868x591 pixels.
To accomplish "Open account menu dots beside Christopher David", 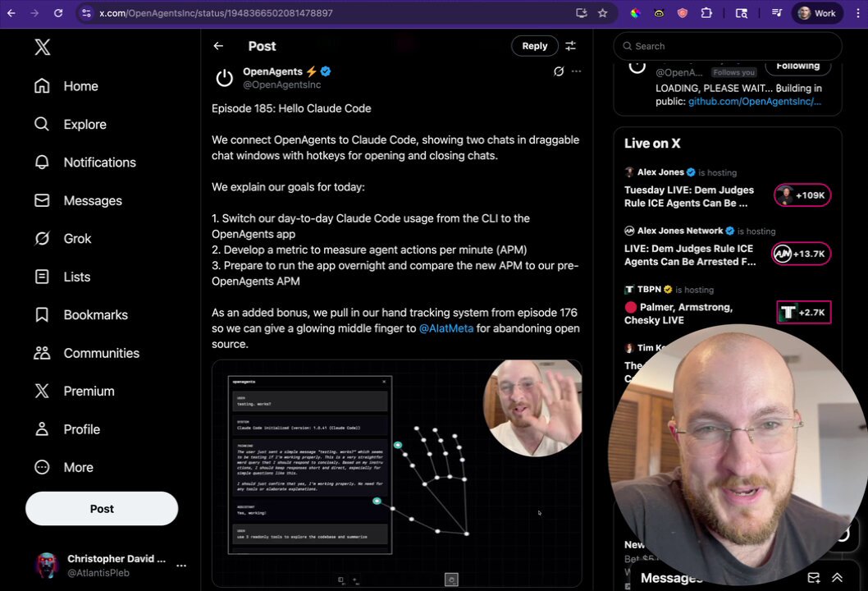I will click(181, 566).
